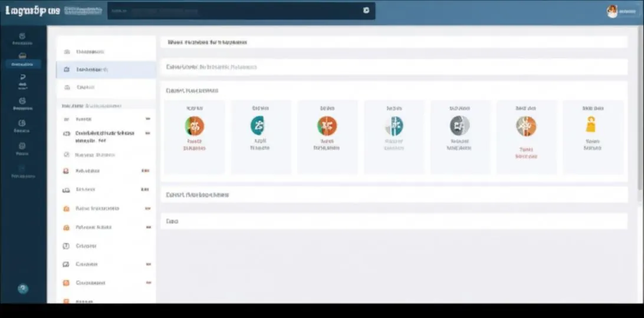Open the card with the yellow padlock icon
The width and height of the screenshot is (644, 318).
(593, 137)
